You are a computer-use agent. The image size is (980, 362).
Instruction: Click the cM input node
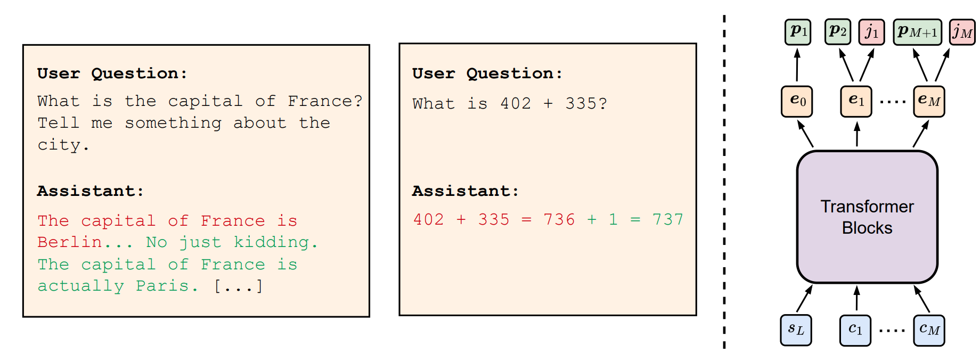pos(929,330)
